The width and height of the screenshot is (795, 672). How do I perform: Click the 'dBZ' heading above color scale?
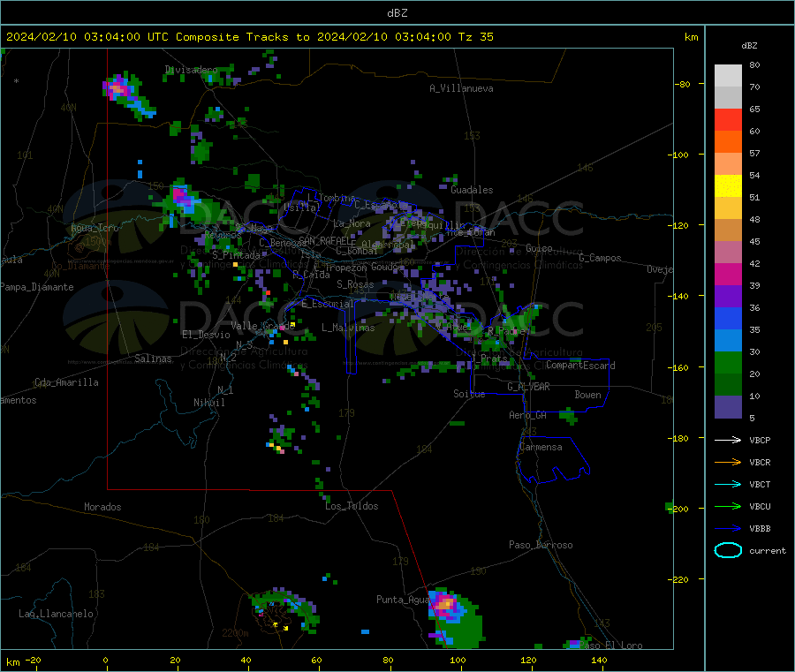coord(749,46)
